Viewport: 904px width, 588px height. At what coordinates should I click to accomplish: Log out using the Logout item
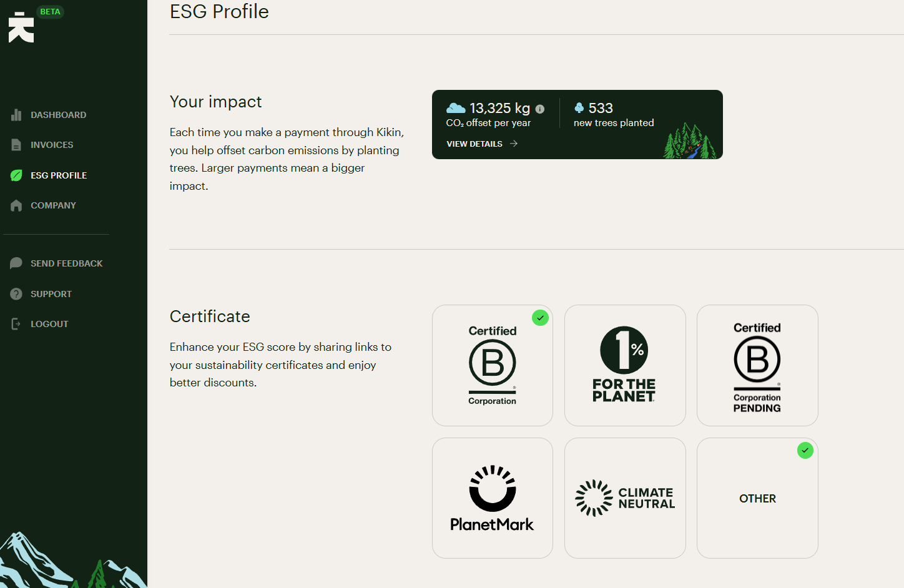pos(49,324)
